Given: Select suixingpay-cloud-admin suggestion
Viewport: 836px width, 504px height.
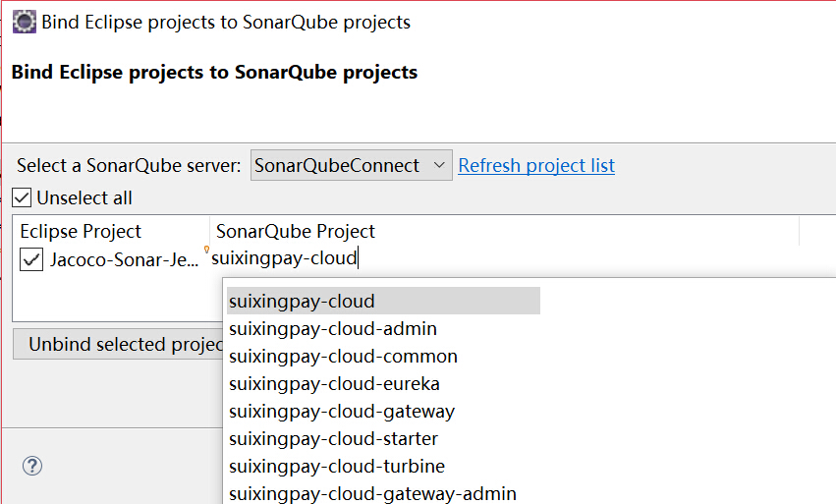Looking at the screenshot, I should tap(333, 328).
